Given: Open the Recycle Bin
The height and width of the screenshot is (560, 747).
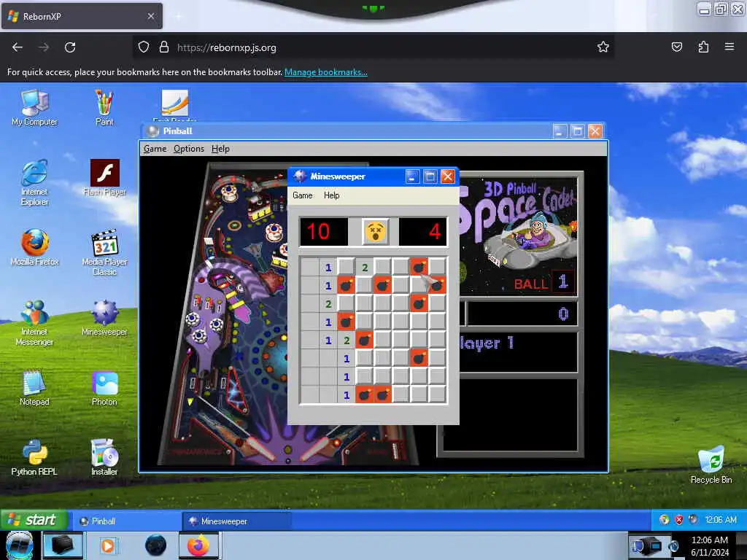Looking at the screenshot, I should click(711, 465).
